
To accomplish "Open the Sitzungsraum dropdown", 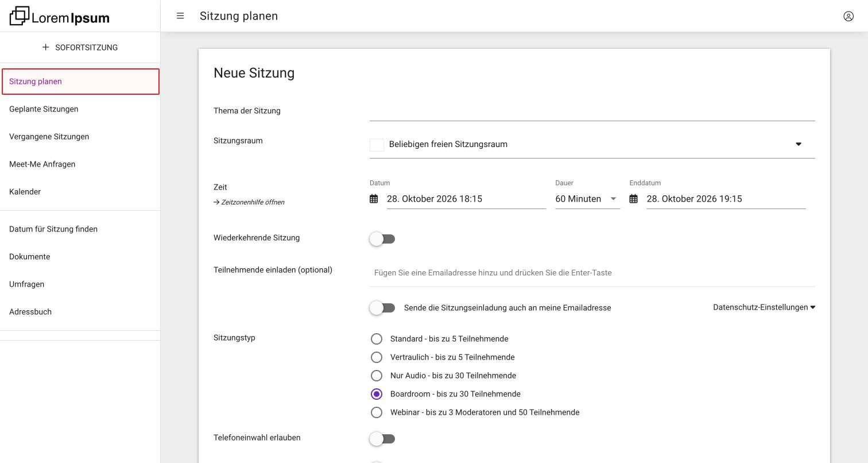I will pyautogui.click(x=592, y=144).
